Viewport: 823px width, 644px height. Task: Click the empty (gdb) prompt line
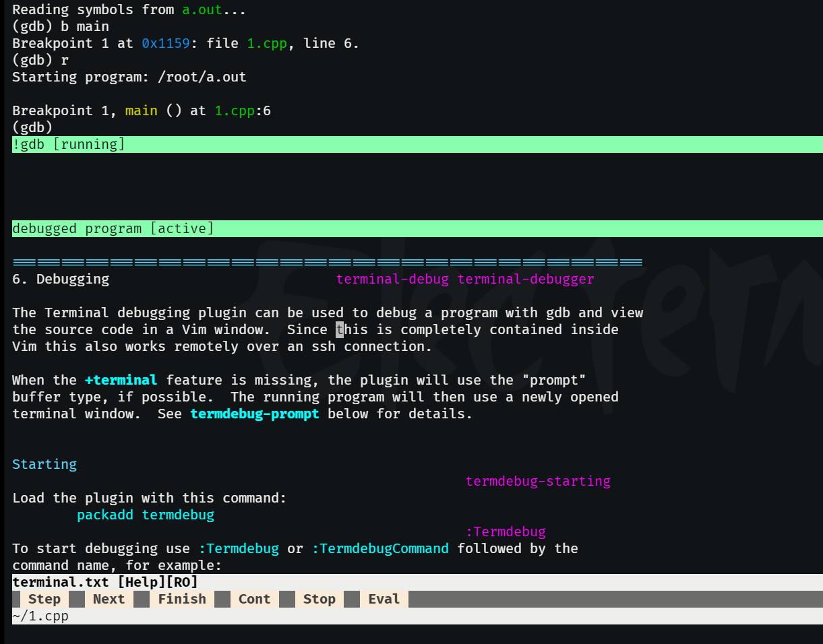32,127
